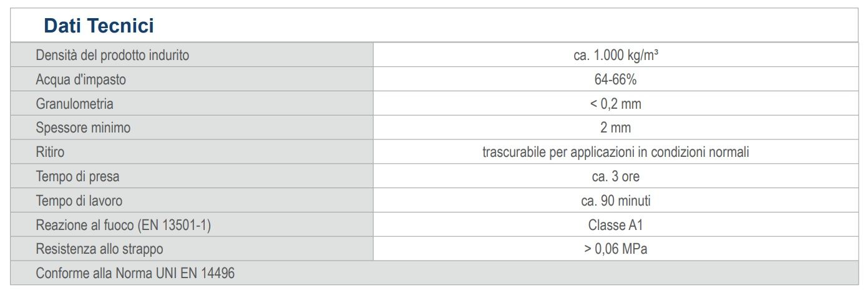Select the 'Tempo di lavoro' label
The width and height of the screenshot is (868, 295).
pos(79,201)
